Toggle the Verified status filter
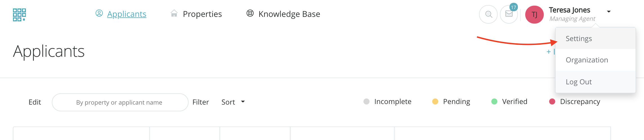Viewport: 644px width, 140px height. point(509,101)
